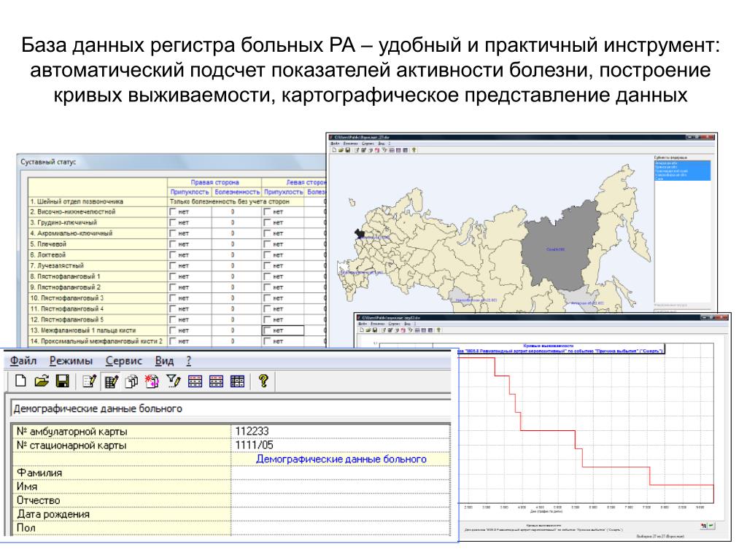Click the Имя value field
747x560 pixels.
click(341, 486)
